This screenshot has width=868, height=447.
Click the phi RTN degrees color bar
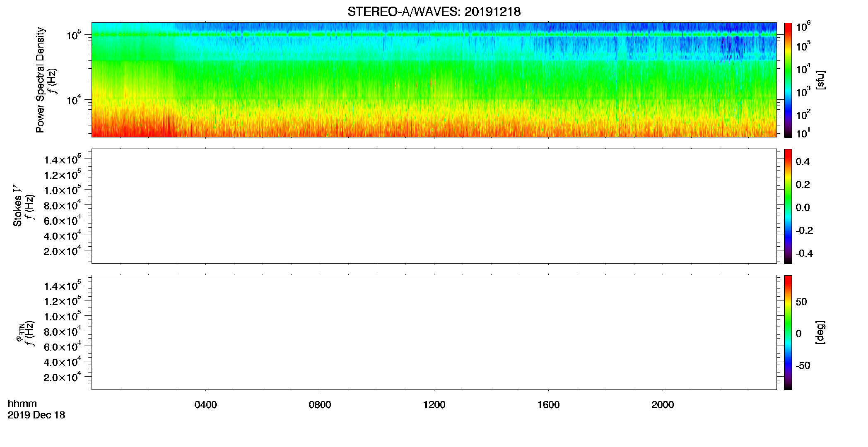788,332
